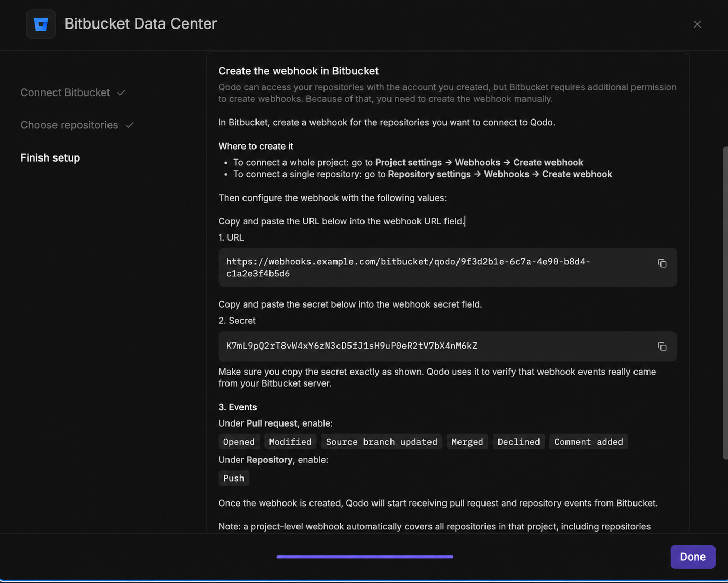Click the In Bitbucket, create a webhook sentence
This screenshot has height=583, width=728.
coord(387,123)
